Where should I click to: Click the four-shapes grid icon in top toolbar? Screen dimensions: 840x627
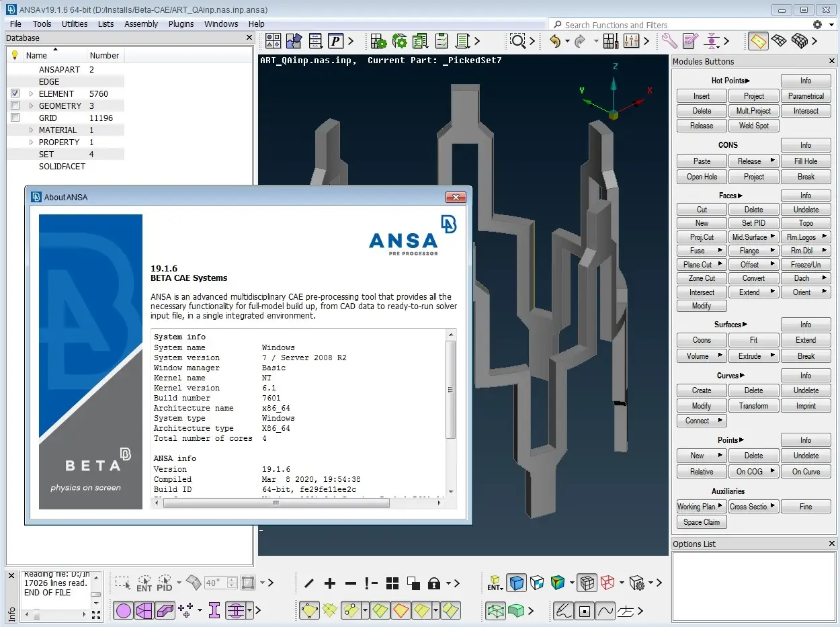pyautogui.click(x=273, y=41)
